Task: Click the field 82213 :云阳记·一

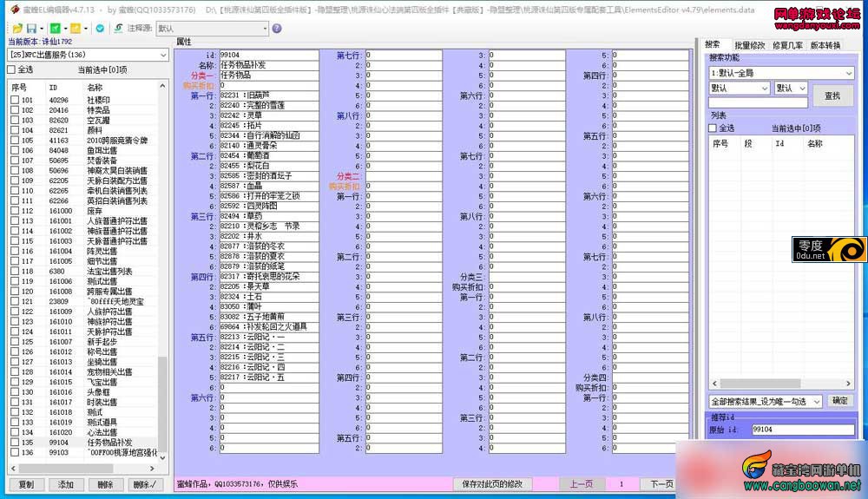Action: (x=269, y=337)
